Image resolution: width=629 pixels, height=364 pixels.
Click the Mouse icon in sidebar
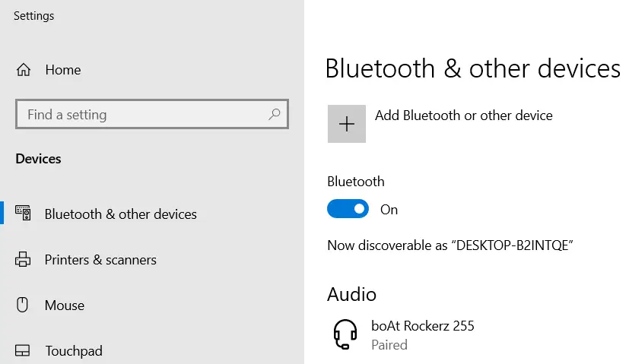tap(23, 305)
